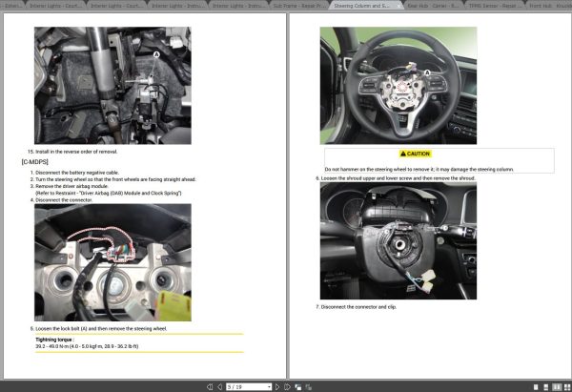This screenshot has width=572, height=392.
Task: Switch to the Front Hub tab
Action: pos(549,6)
